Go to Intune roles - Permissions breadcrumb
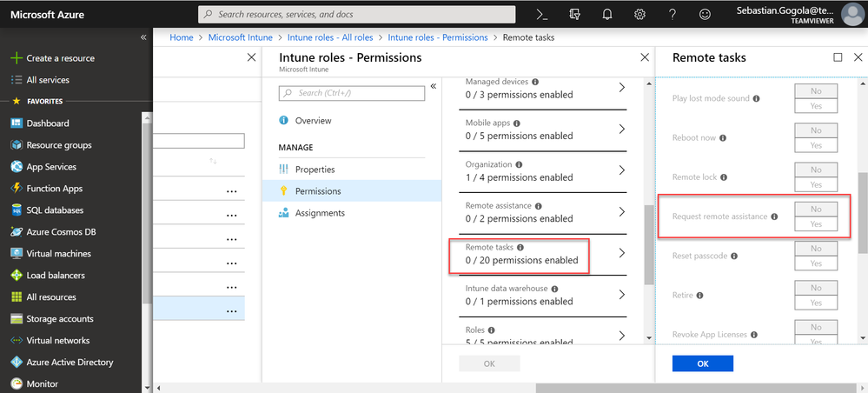The height and width of the screenshot is (393, 868). pyautogui.click(x=438, y=37)
